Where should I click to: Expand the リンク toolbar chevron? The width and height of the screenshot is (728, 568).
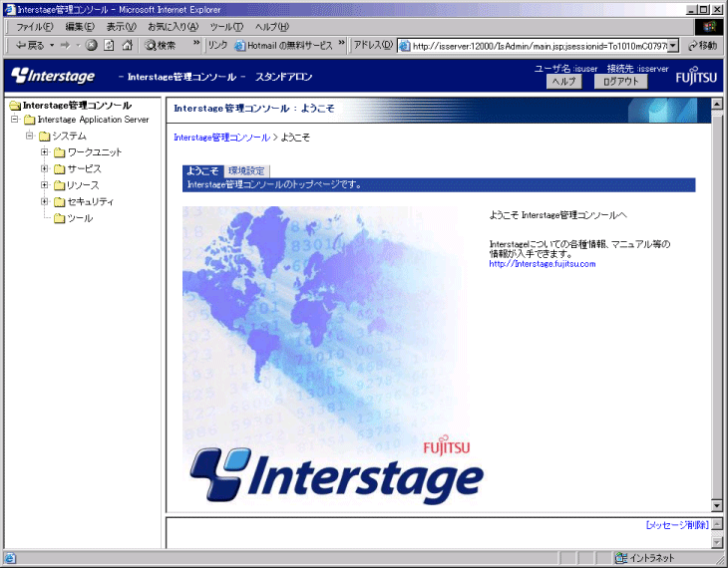[342, 43]
